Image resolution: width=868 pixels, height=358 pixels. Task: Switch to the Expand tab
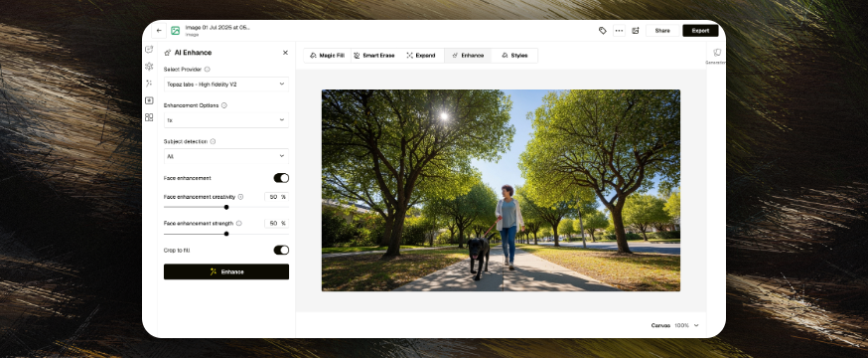(421, 56)
